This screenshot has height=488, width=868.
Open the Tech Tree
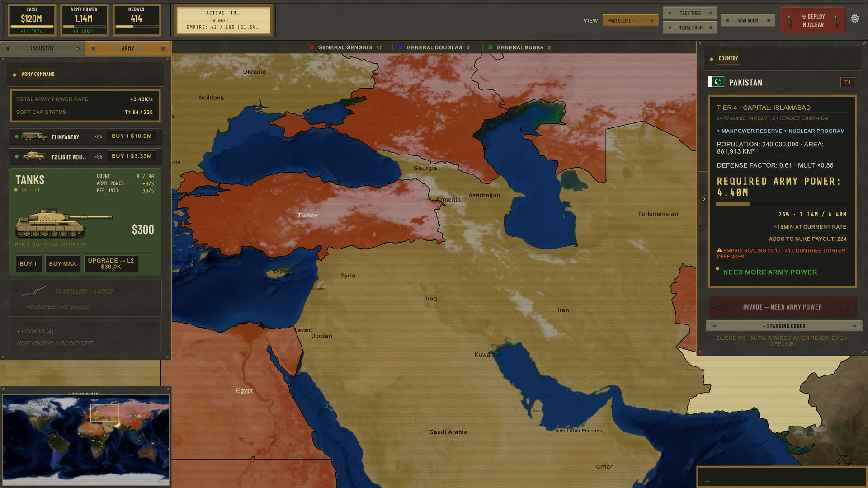[x=690, y=13]
